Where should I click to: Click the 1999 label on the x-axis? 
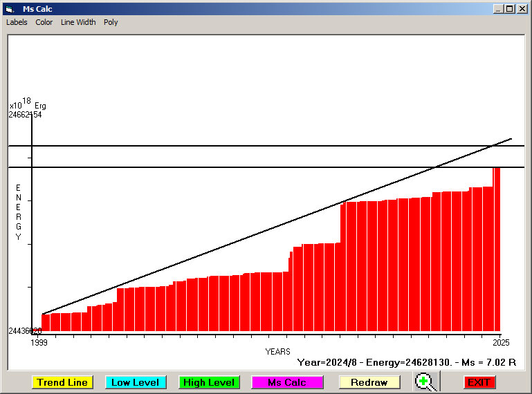pyautogui.click(x=40, y=342)
